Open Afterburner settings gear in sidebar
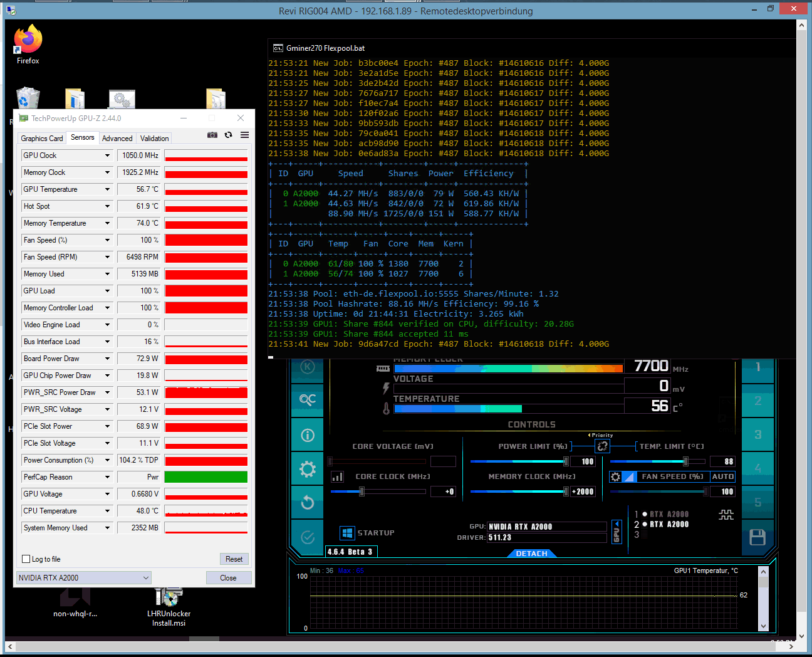Image resolution: width=812 pixels, height=657 pixels. [x=307, y=469]
